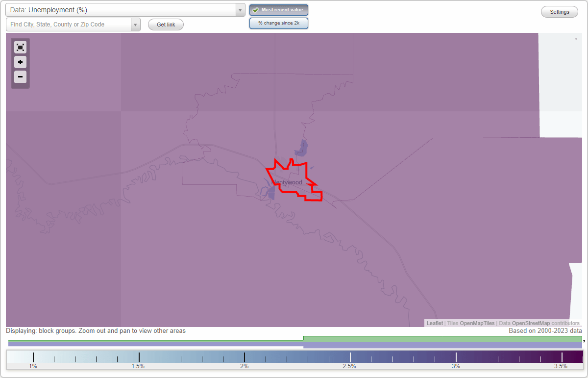The image size is (588, 378).
Task: Zoom out using the minus icon
Action: 20,76
